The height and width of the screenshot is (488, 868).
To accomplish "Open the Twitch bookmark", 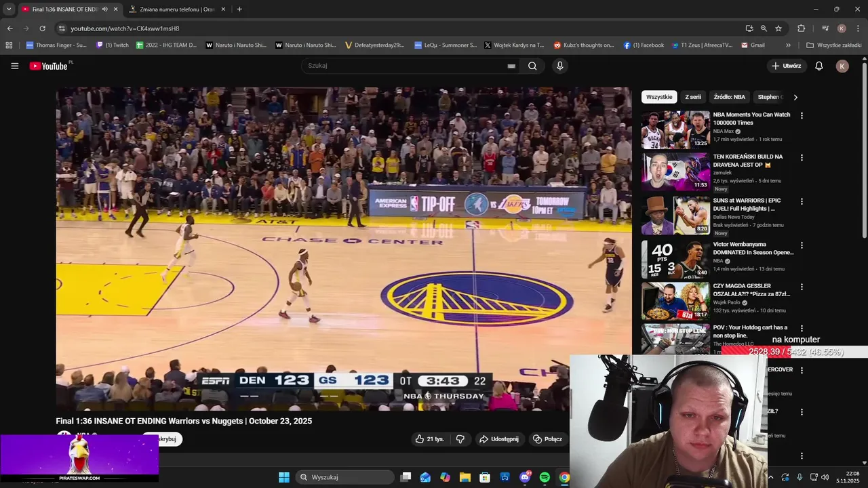I will tap(113, 45).
